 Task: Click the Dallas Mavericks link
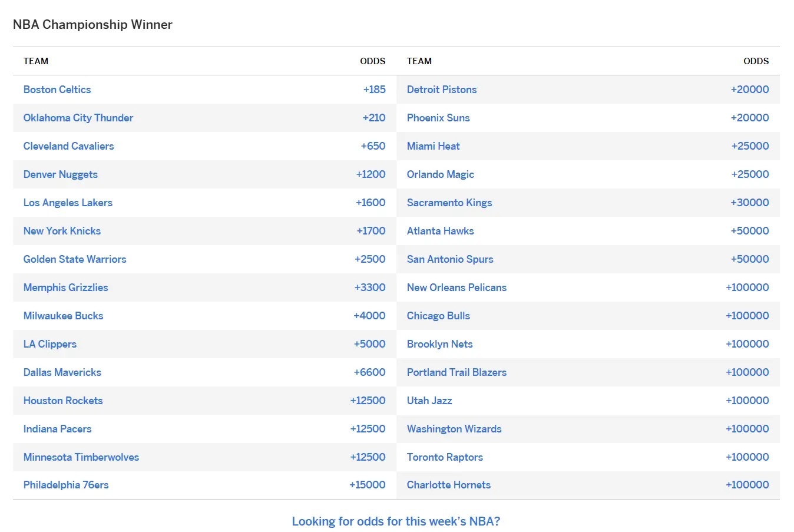tap(62, 372)
